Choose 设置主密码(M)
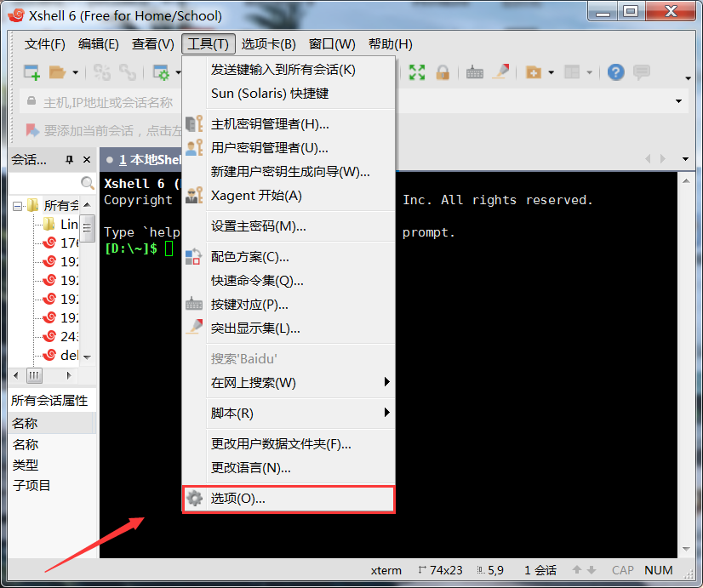703x588 pixels. coord(289,226)
